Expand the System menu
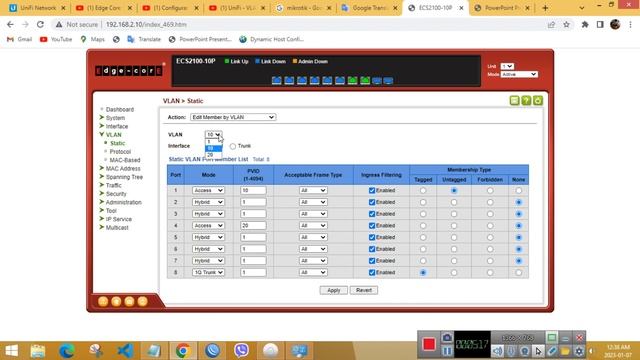This screenshot has height=360, width=640. coord(115,118)
